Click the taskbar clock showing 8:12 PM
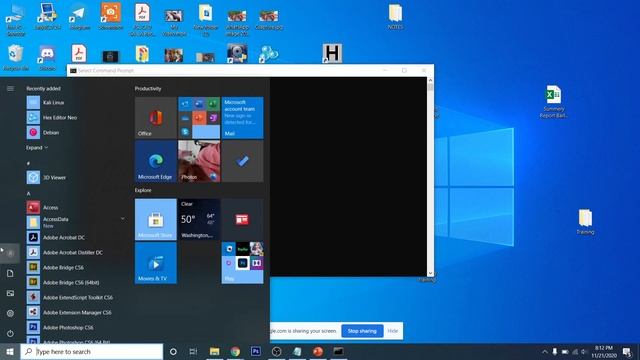This screenshot has height=360, width=640. coord(604,351)
